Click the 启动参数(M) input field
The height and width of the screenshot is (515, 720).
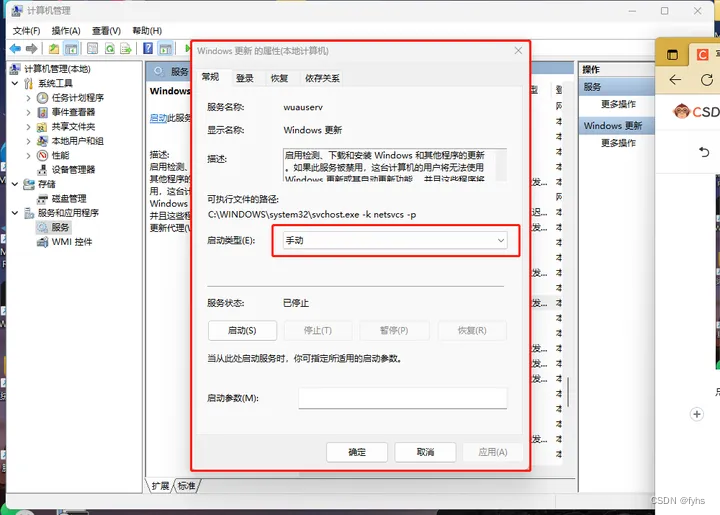tap(403, 398)
